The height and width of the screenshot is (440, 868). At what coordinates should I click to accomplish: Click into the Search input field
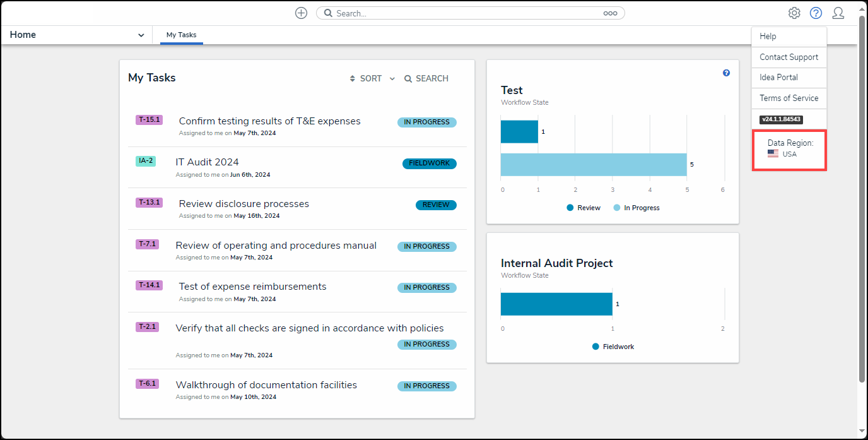pyautogui.click(x=467, y=13)
